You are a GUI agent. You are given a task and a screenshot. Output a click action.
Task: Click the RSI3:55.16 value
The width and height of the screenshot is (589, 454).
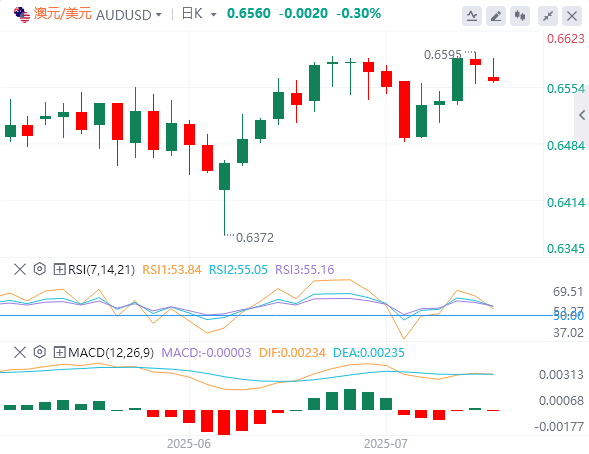tap(305, 270)
